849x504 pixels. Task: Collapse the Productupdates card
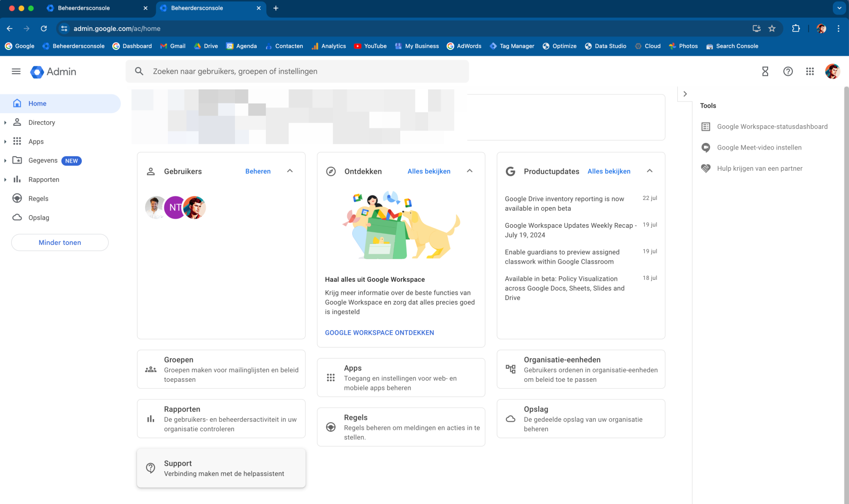click(650, 171)
